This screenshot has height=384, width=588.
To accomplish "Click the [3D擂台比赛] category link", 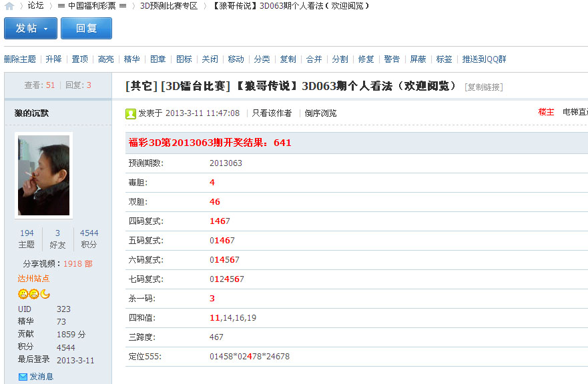I will (x=196, y=86).
